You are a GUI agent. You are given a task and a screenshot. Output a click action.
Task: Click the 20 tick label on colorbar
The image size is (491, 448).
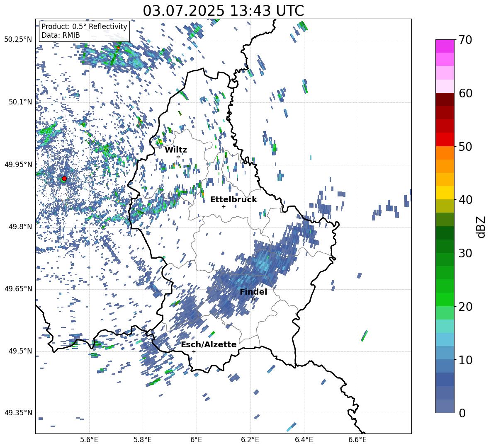pyautogui.click(x=465, y=307)
